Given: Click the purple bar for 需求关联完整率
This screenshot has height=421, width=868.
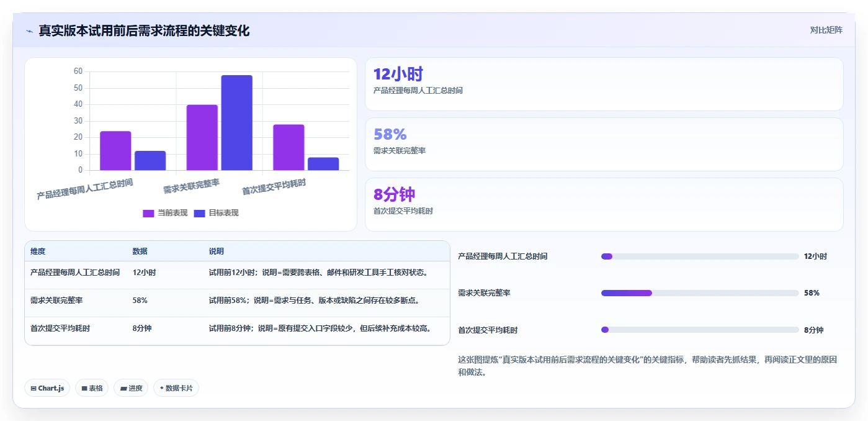Looking at the screenshot, I should click(x=202, y=137).
